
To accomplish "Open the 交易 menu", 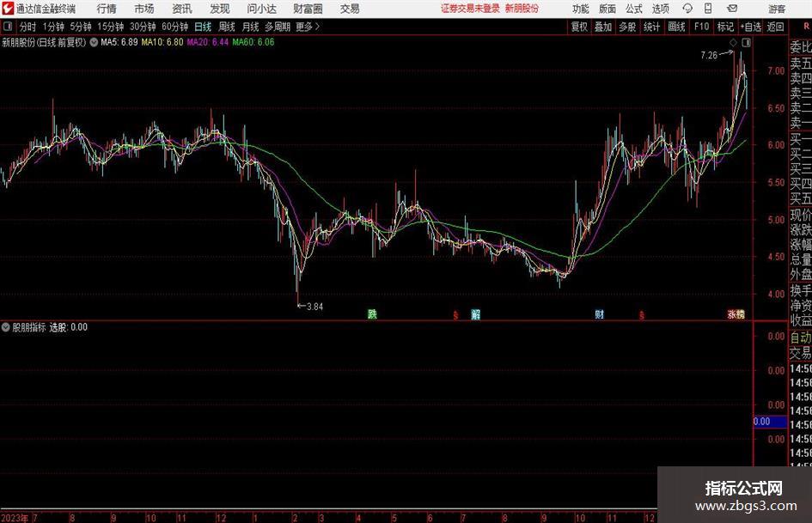I will coord(350,9).
